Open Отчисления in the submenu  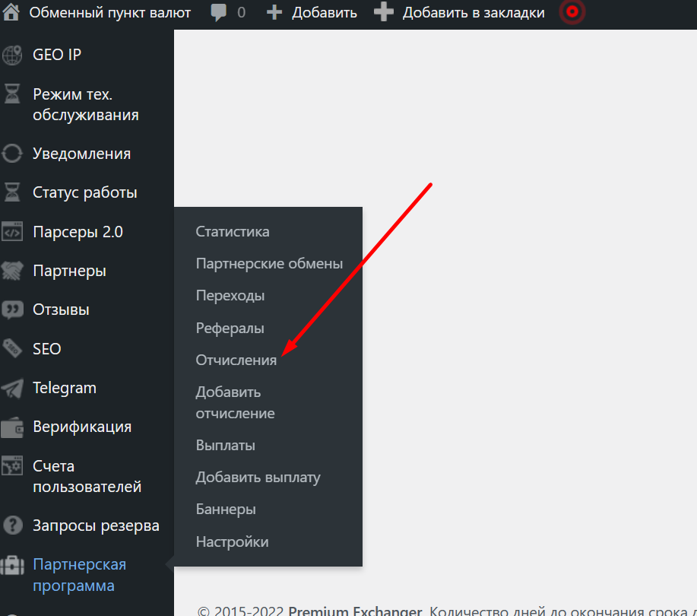tap(236, 360)
